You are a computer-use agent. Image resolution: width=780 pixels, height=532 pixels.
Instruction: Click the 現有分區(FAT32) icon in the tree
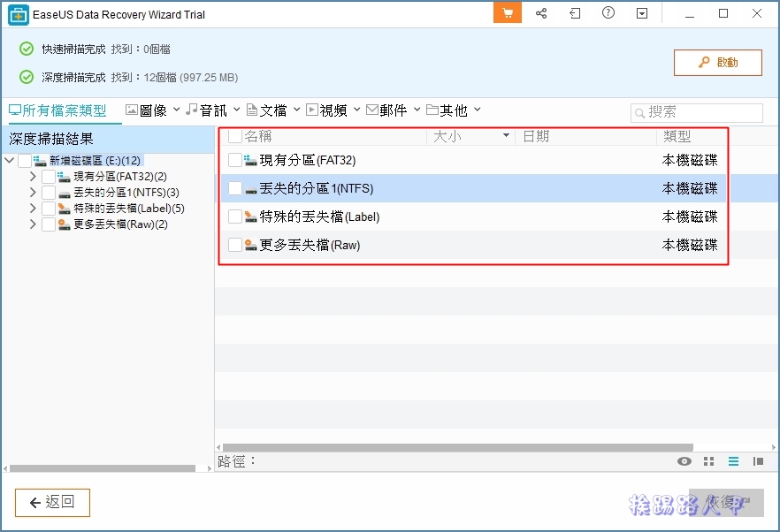[64, 177]
